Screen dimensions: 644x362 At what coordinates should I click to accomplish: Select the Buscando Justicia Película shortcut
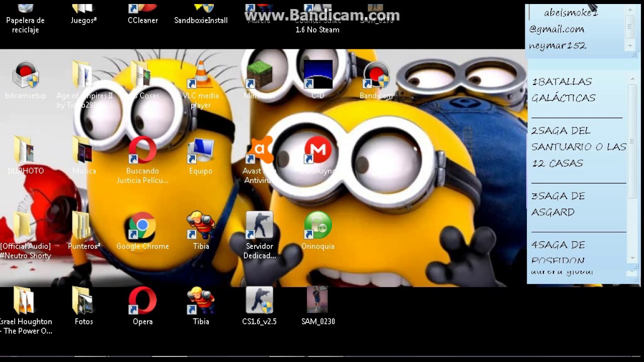pos(142,161)
